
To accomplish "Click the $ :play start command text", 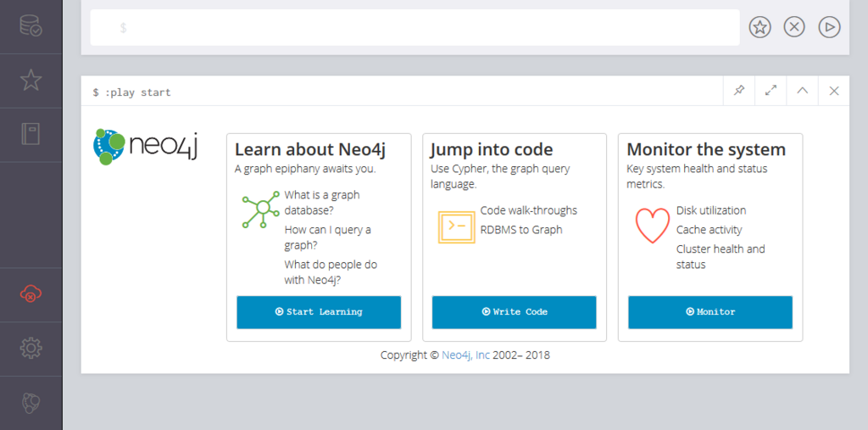I will (131, 92).
